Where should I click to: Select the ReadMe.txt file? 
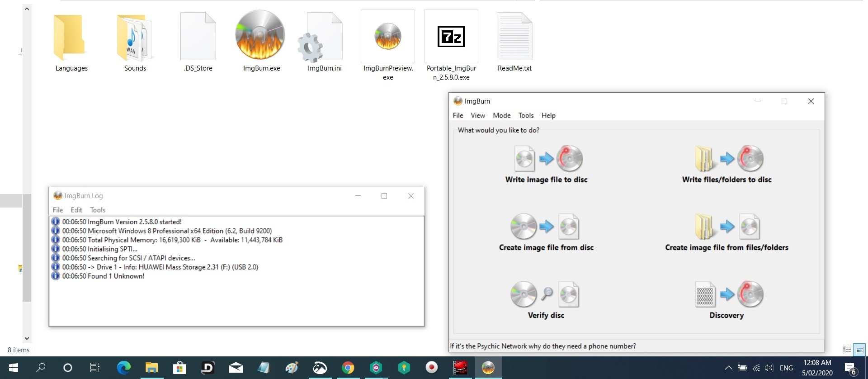[514, 43]
